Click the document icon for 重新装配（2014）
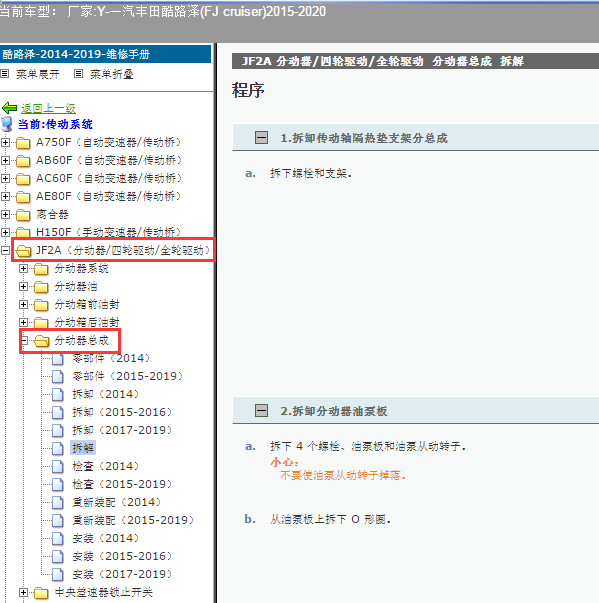Viewport: 599px width, 603px height. [58, 502]
